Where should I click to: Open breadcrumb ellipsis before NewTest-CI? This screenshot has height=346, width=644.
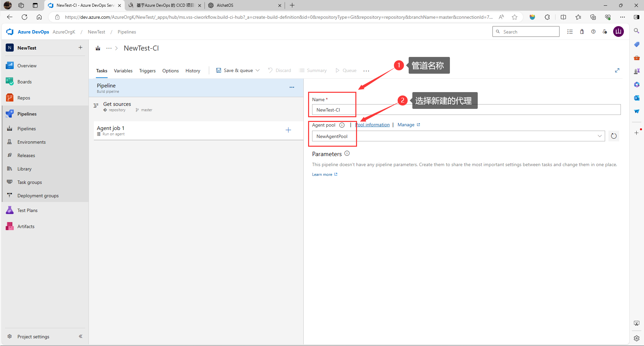click(109, 48)
